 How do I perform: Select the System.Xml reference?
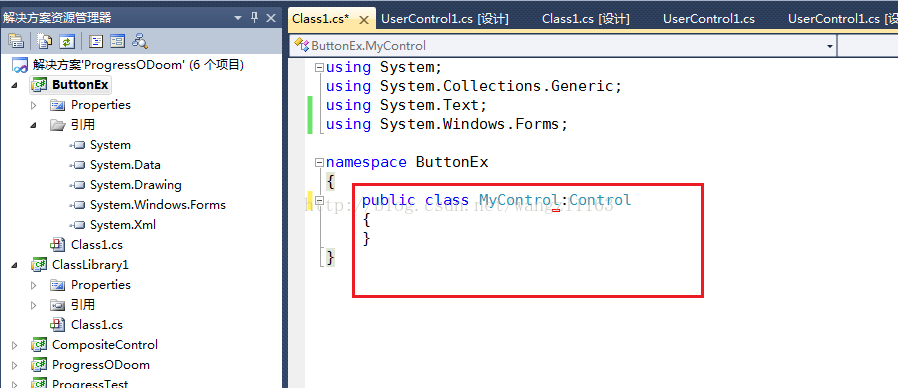click(123, 225)
